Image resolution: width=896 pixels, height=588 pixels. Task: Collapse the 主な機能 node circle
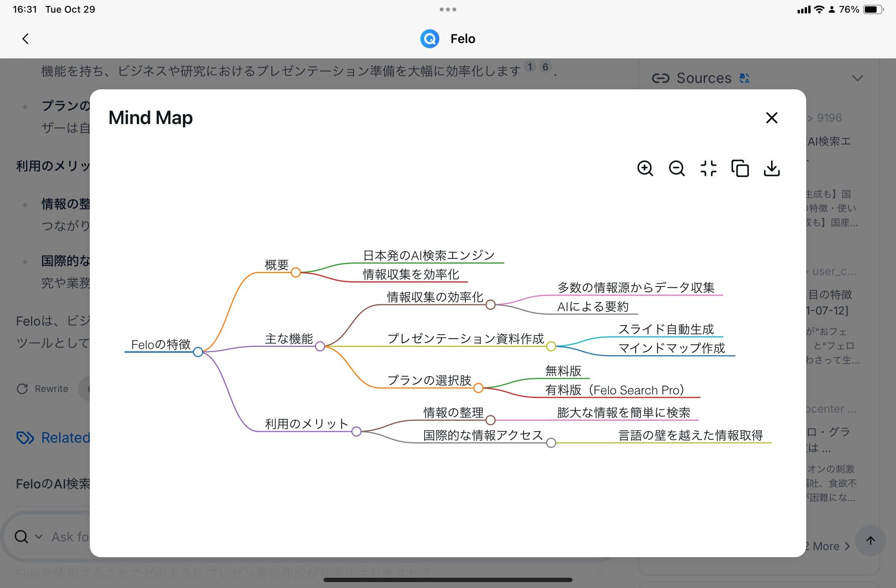[x=320, y=346]
